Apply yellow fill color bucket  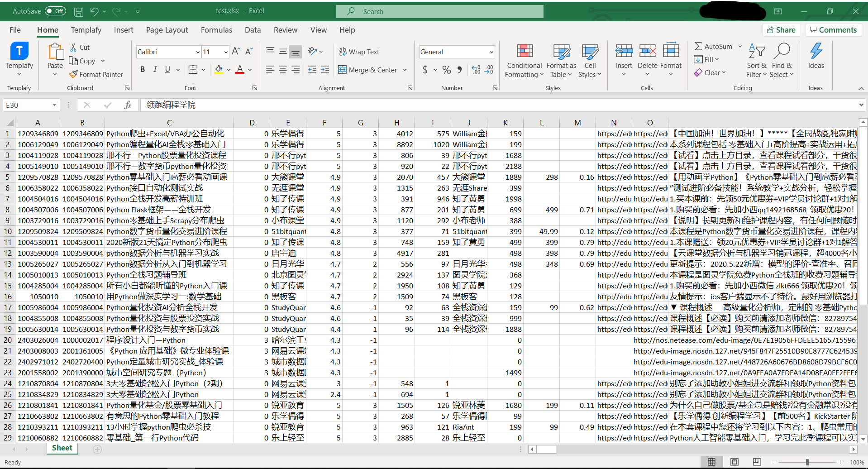click(219, 69)
